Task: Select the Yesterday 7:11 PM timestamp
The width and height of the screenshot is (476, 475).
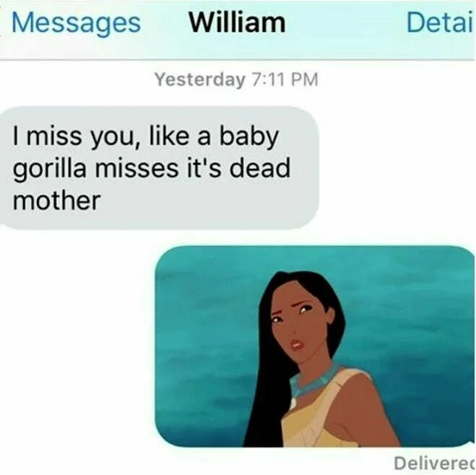Action: (x=236, y=80)
